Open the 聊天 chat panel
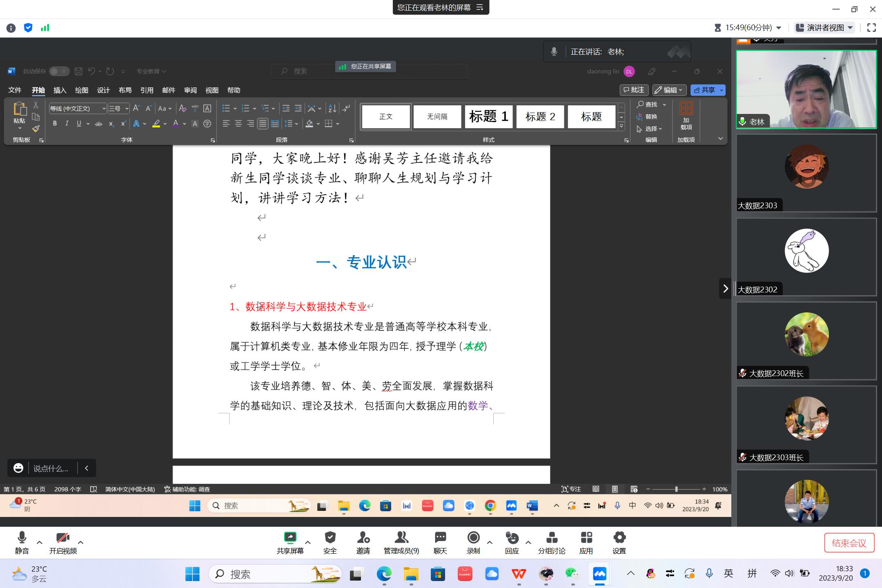 (x=440, y=543)
